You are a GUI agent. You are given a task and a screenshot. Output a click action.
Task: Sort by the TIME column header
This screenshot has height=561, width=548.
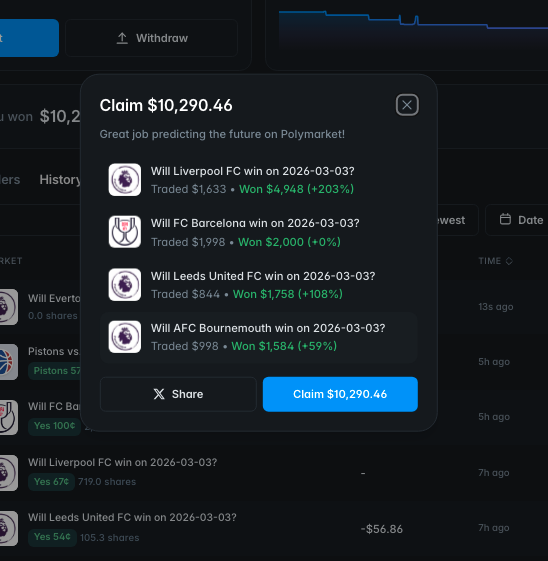click(x=495, y=261)
